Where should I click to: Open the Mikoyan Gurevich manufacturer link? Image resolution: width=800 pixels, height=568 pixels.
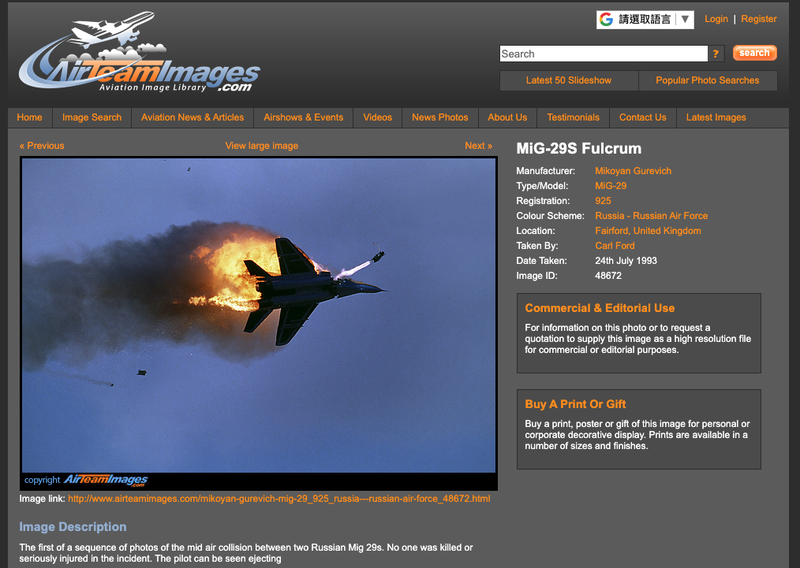click(x=633, y=171)
